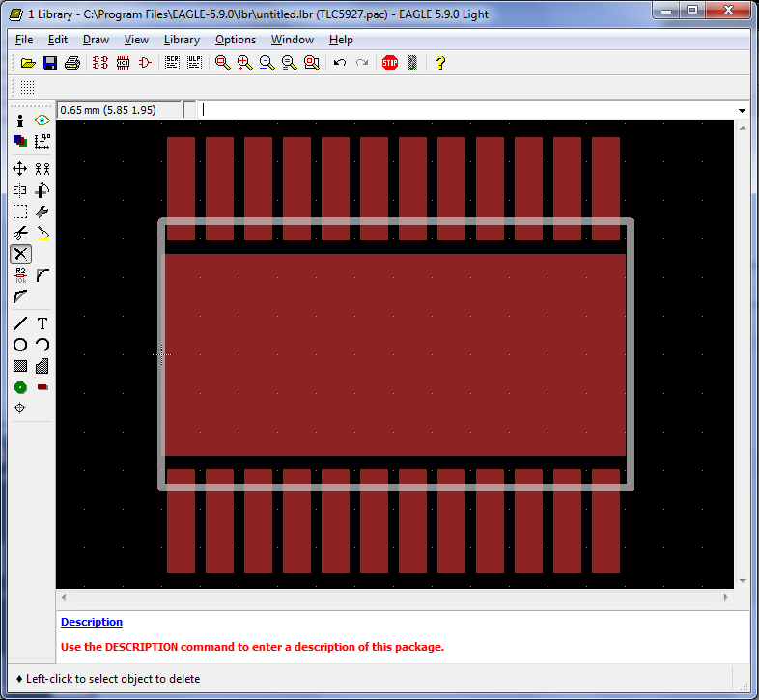Screen dimensions: 759x700
Task: Select the Mark tool
Action: point(42,141)
